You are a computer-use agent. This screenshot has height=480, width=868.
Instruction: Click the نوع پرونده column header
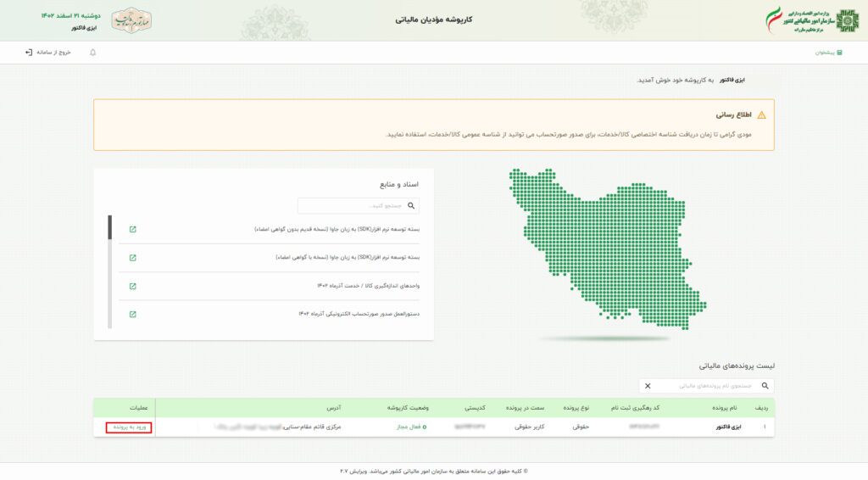click(x=576, y=408)
